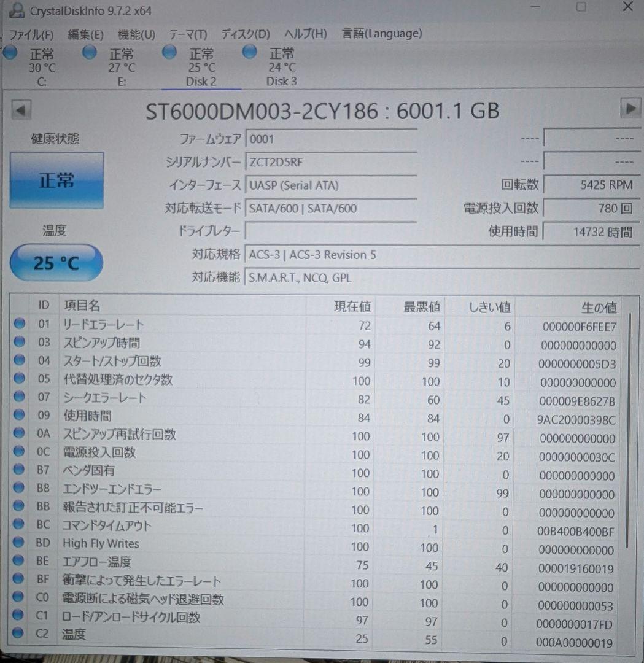This screenshot has height=663, width=644.
Task: Click the features field S.M.A.R.T., NCQ, GPL
Action: (442, 277)
